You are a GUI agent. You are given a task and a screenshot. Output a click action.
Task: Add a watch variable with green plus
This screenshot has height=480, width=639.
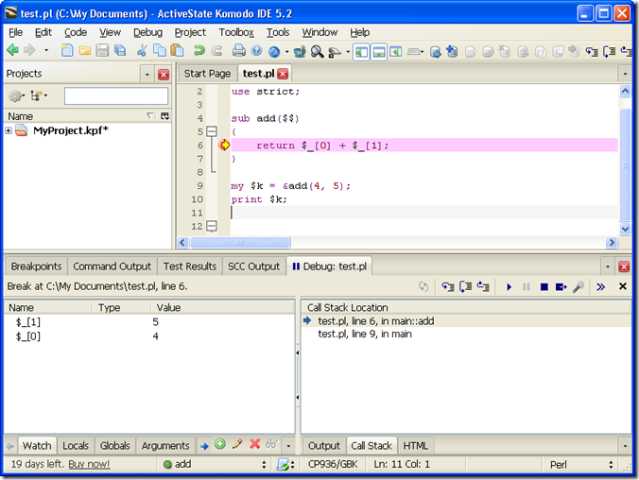[x=220, y=444]
